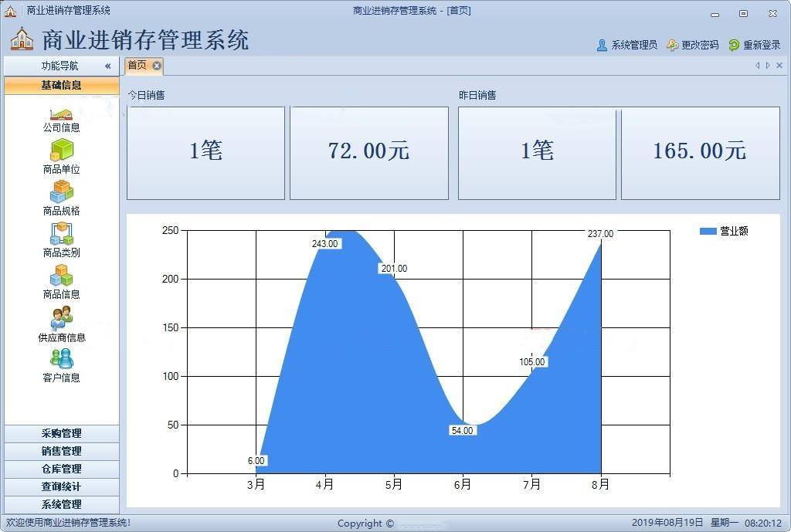791x532 pixels.
Task: Open the 公司信息 company info icon
Action: tap(61, 114)
